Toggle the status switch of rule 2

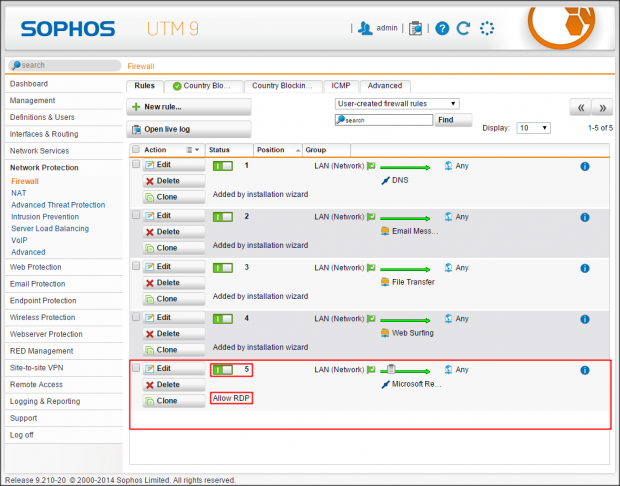223,217
